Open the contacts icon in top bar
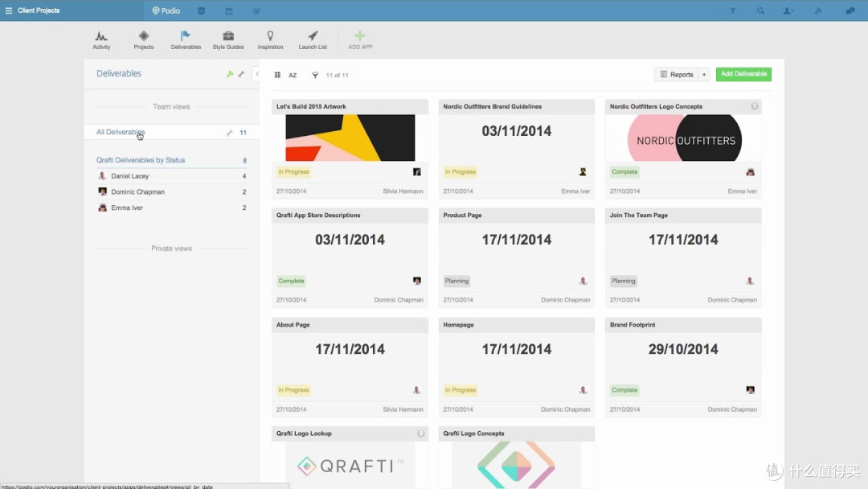868x489 pixels. click(x=202, y=10)
